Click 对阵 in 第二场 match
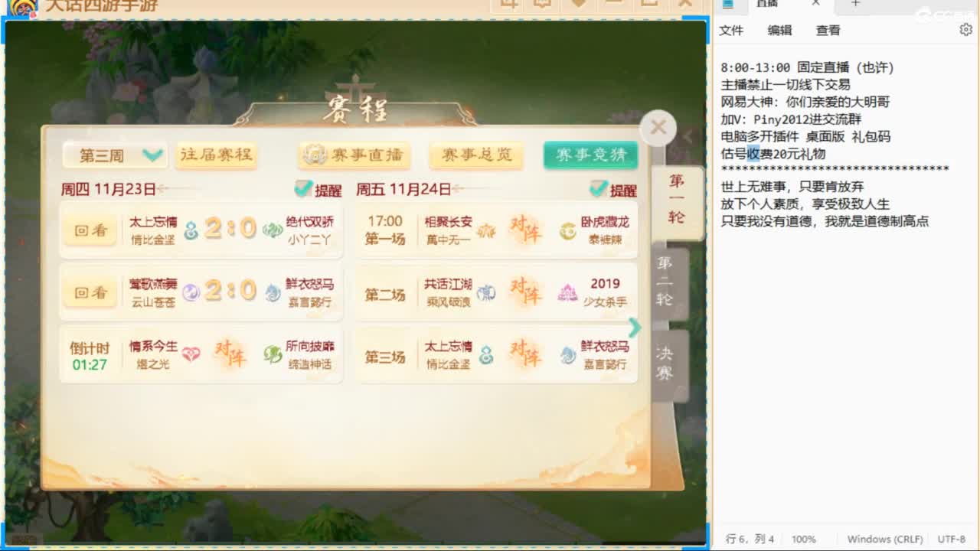 tap(527, 292)
